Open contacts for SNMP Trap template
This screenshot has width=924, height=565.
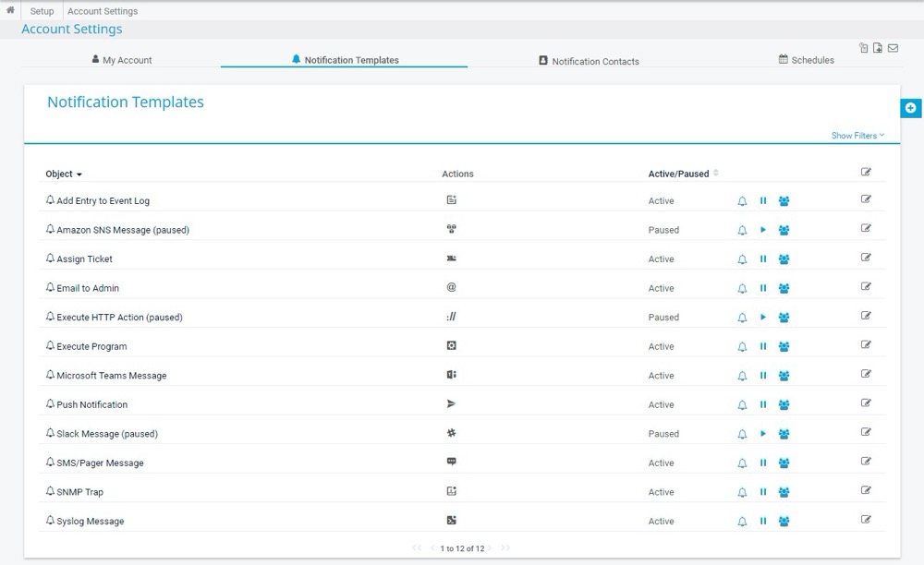(x=784, y=492)
